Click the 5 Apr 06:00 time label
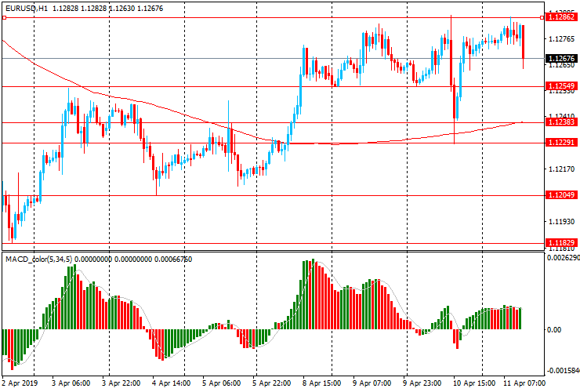This screenshot has height=392, width=580. 221,383
